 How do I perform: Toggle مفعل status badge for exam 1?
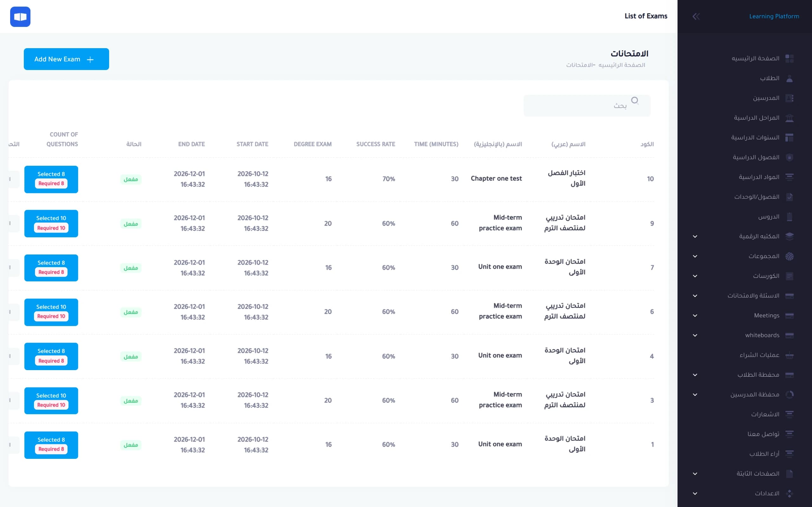point(131,445)
